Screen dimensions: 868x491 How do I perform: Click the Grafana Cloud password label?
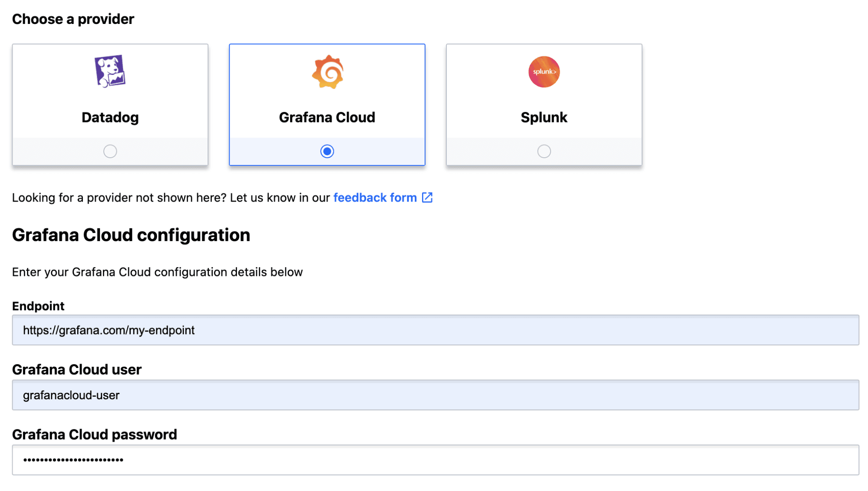(x=94, y=434)
